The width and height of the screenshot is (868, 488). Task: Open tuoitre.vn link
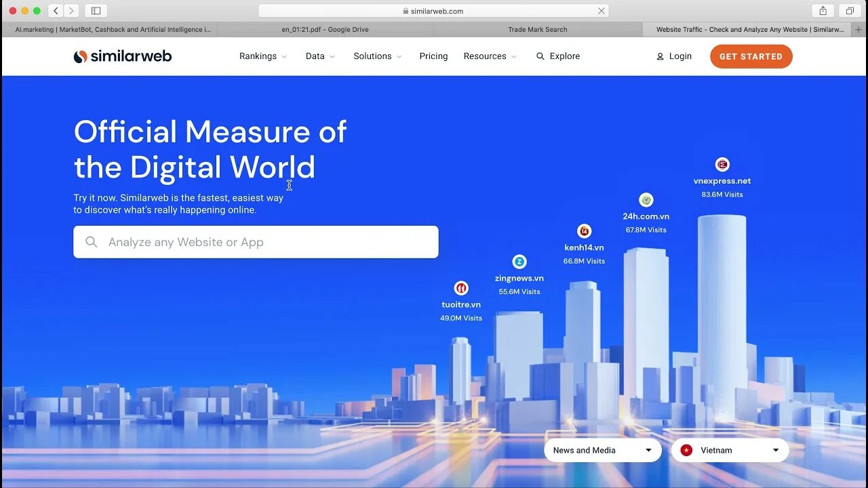[x=461, y=304]
